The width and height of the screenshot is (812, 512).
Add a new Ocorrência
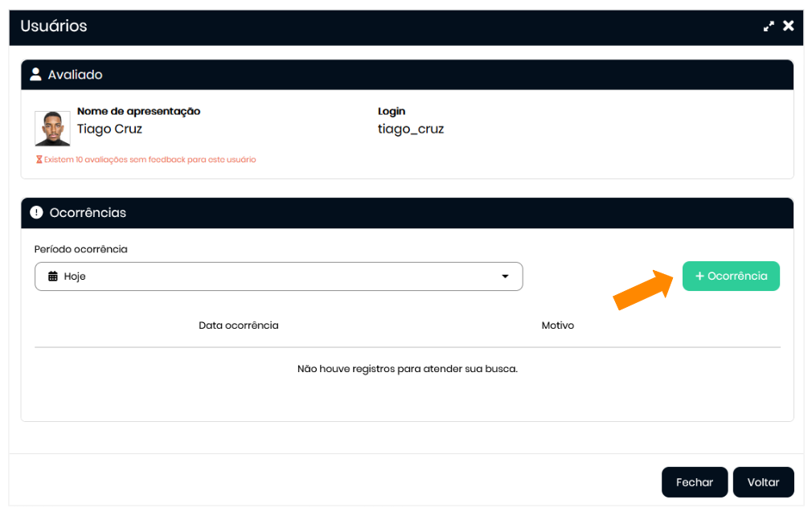730,276
